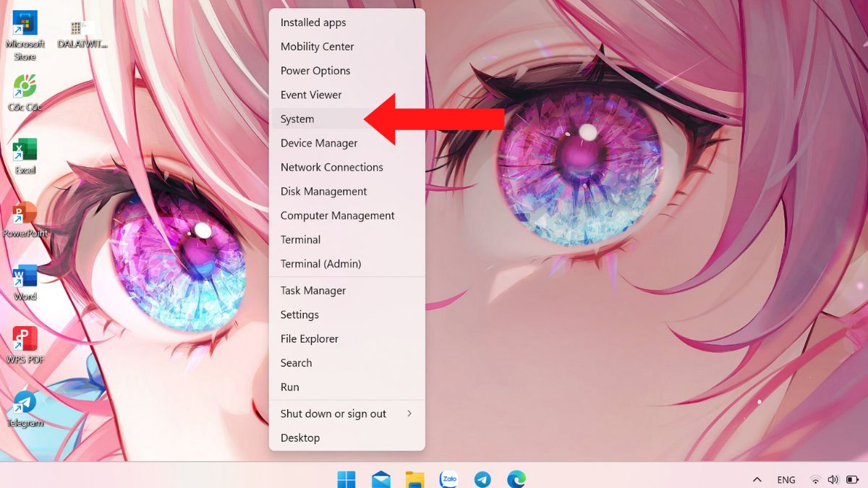This screenshot has width=868, height=488.
Task: Open Device Manager from menu
Action: click(x=347, y=143)
